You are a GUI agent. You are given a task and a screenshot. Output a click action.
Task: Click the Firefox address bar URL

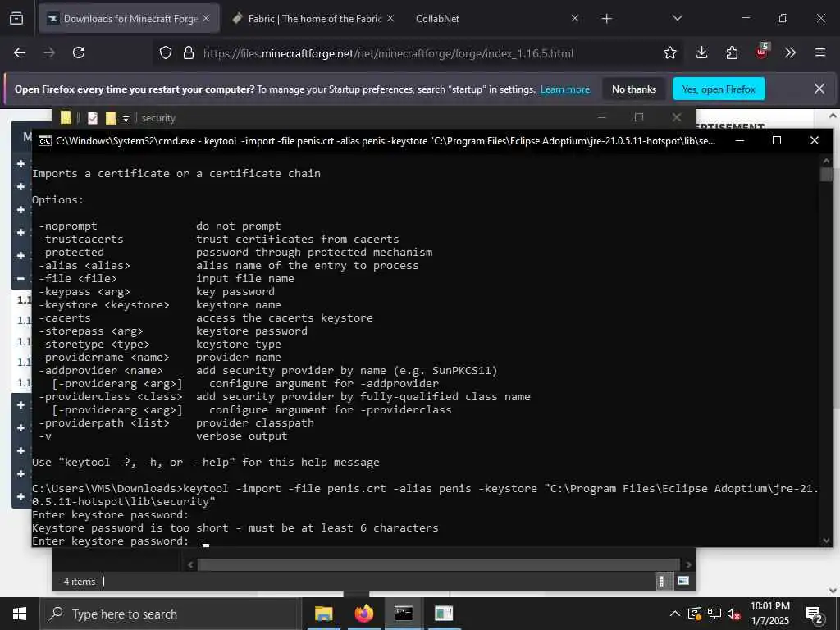[x=388, y=53]
